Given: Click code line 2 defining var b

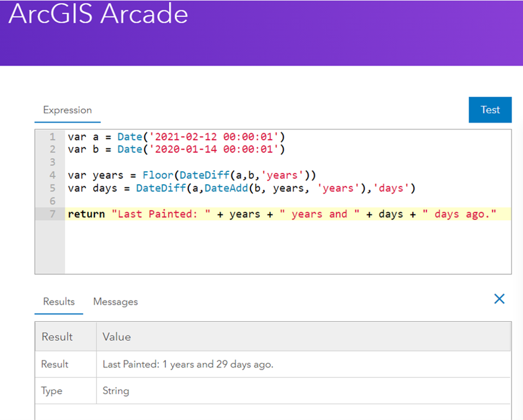Looking at the screenshot, I should pyautogui.click(x=176, y=149).
